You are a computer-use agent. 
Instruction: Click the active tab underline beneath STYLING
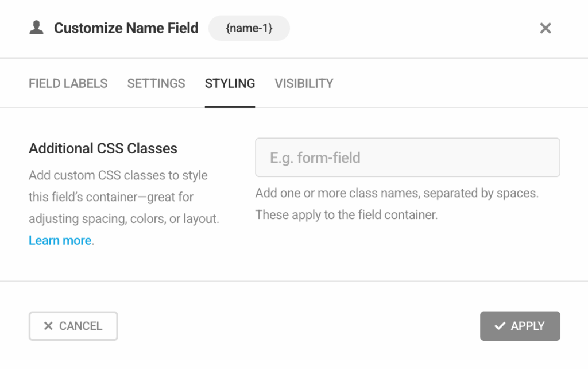coord(229,106)
